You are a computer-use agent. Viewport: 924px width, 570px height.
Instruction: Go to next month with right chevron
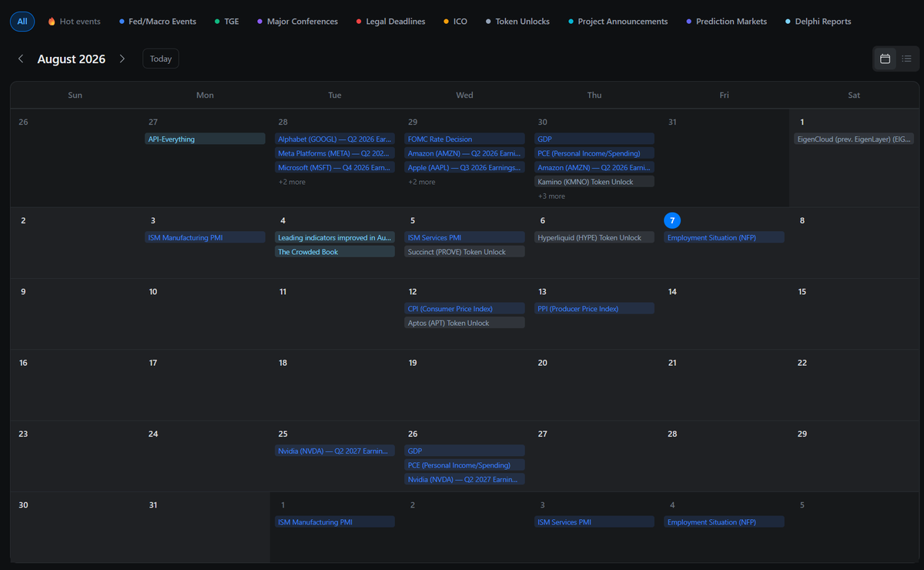click(x=122, y=59)
